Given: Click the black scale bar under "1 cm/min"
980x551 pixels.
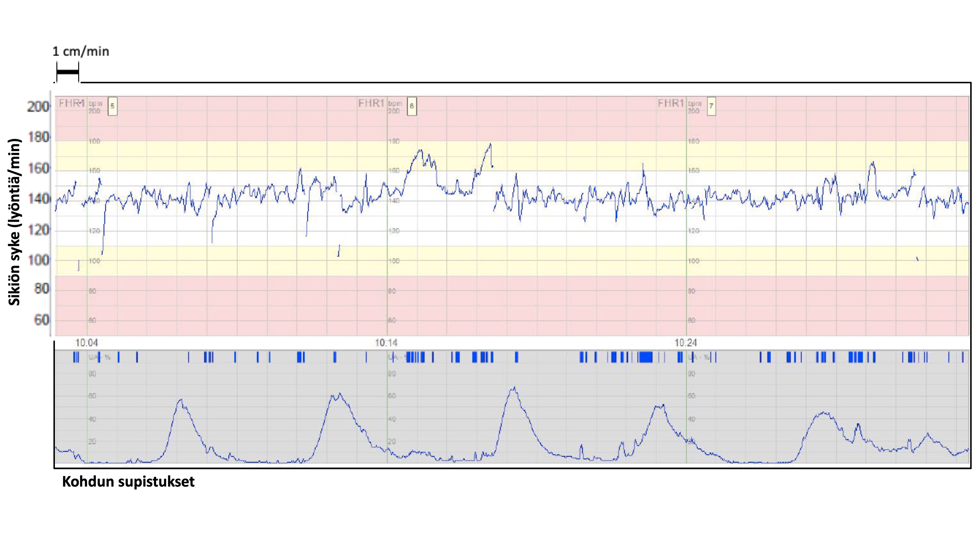Looking at the screenshot, I should pos(68,72).
